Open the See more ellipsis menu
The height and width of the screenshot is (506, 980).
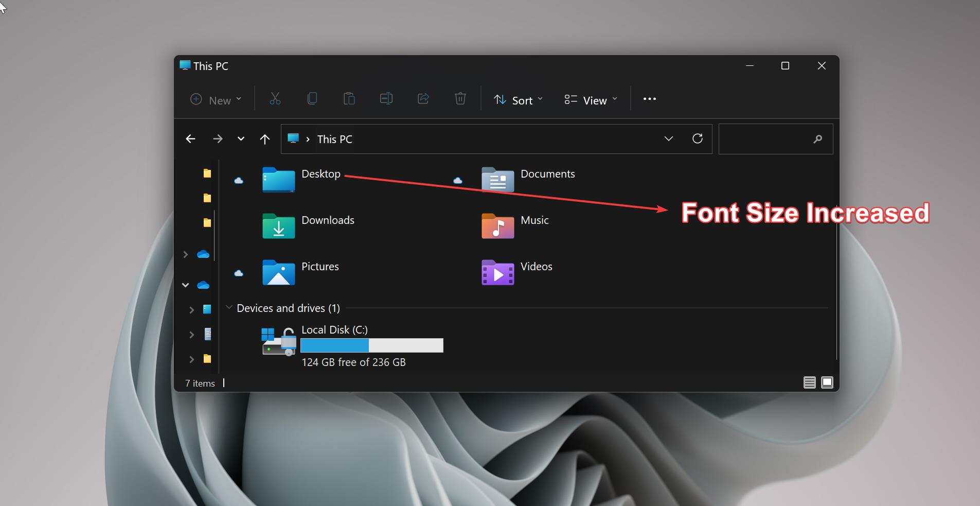[648, 99]
